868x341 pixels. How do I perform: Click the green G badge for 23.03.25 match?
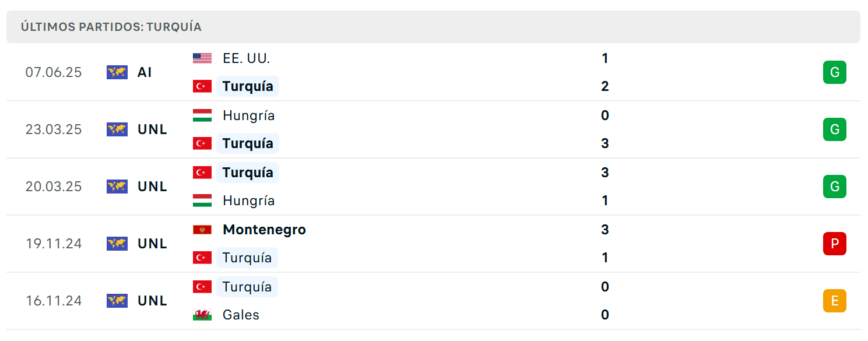point(835,129)
